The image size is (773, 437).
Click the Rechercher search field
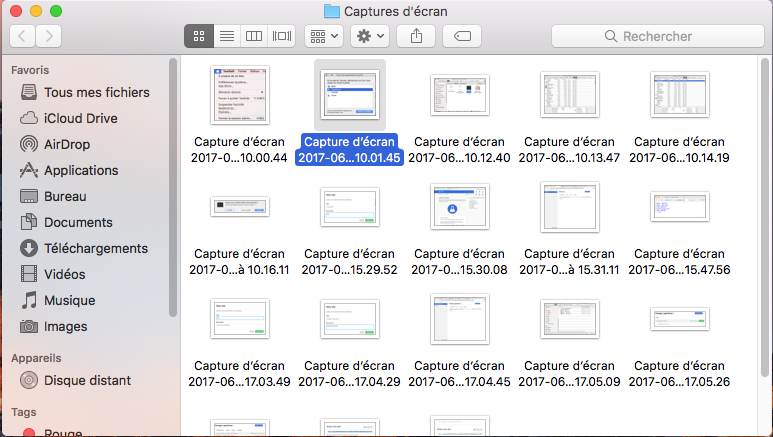pos(658,36)
